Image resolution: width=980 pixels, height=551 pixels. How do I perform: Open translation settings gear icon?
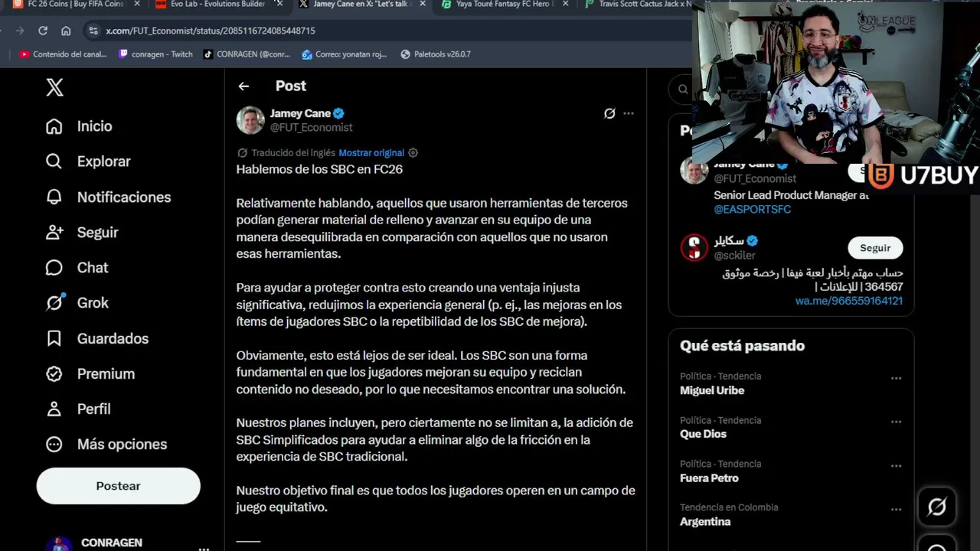[413, 153]
